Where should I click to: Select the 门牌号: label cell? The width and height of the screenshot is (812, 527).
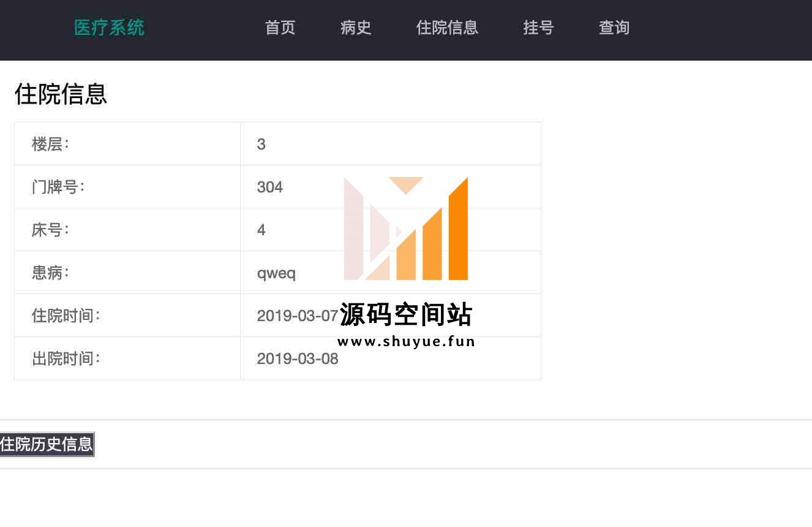coord(127,187)
